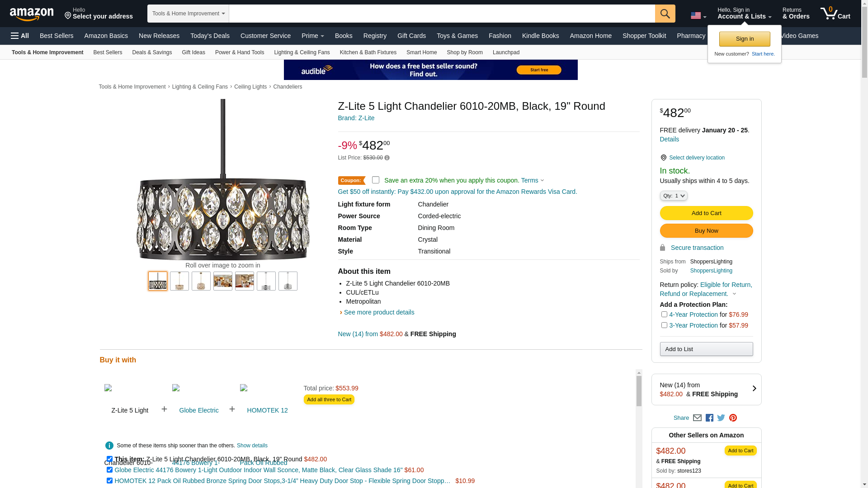868x488 pixels.
Task: Share the product via email icon
Action: (x=697, y=418)
